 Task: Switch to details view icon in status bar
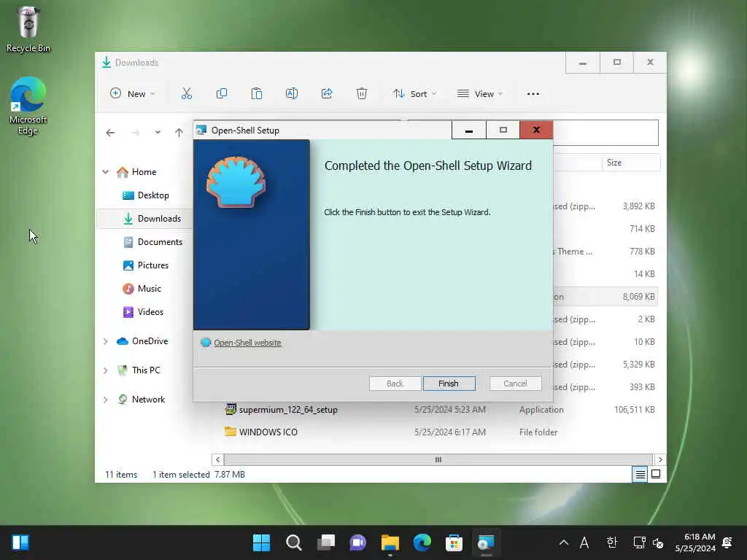coord(640,474)
